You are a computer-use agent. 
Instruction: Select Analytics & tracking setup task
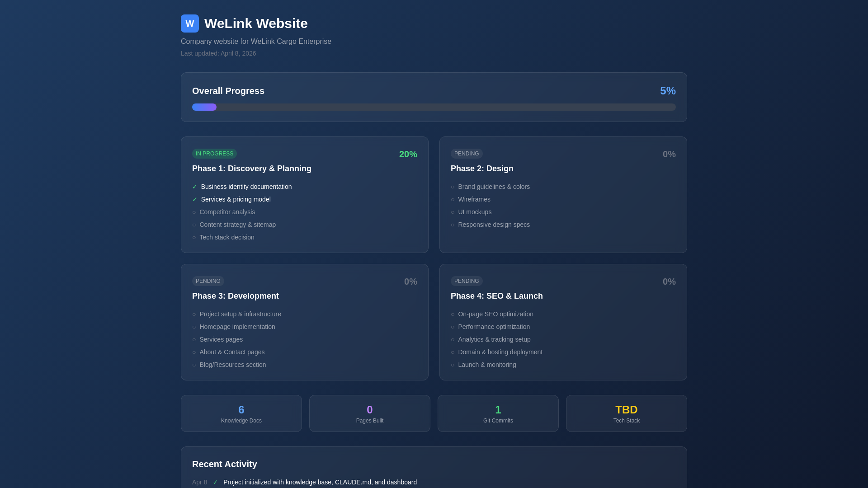coord(494,339)
